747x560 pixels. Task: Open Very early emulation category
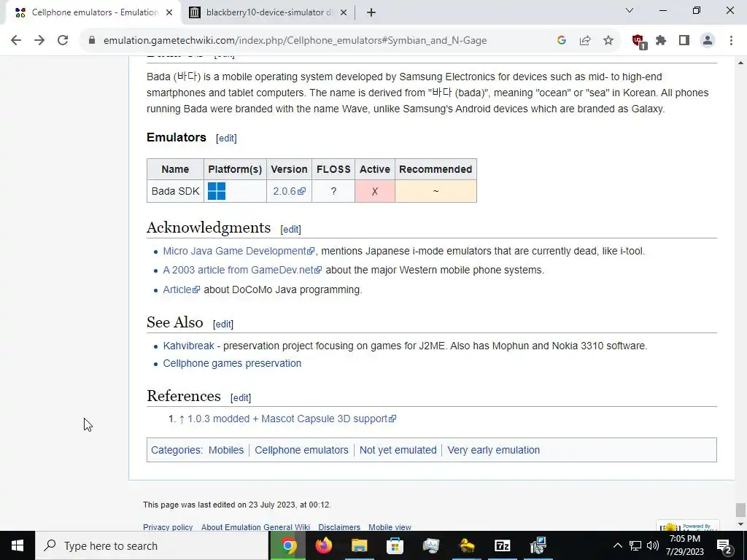pos(494,450)
